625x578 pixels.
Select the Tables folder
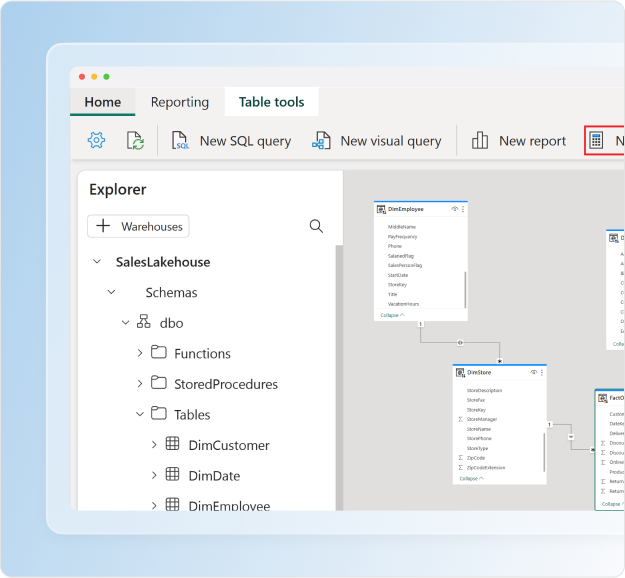click(x=192, y=415)
